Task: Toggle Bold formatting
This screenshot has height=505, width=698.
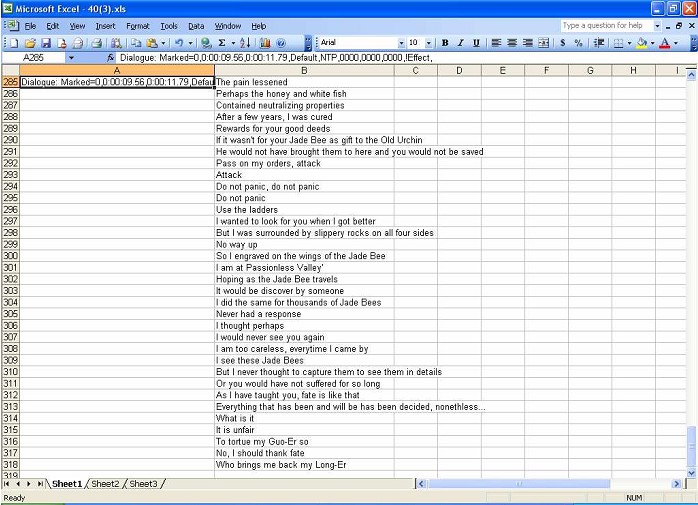Action: tap(445, 43)
